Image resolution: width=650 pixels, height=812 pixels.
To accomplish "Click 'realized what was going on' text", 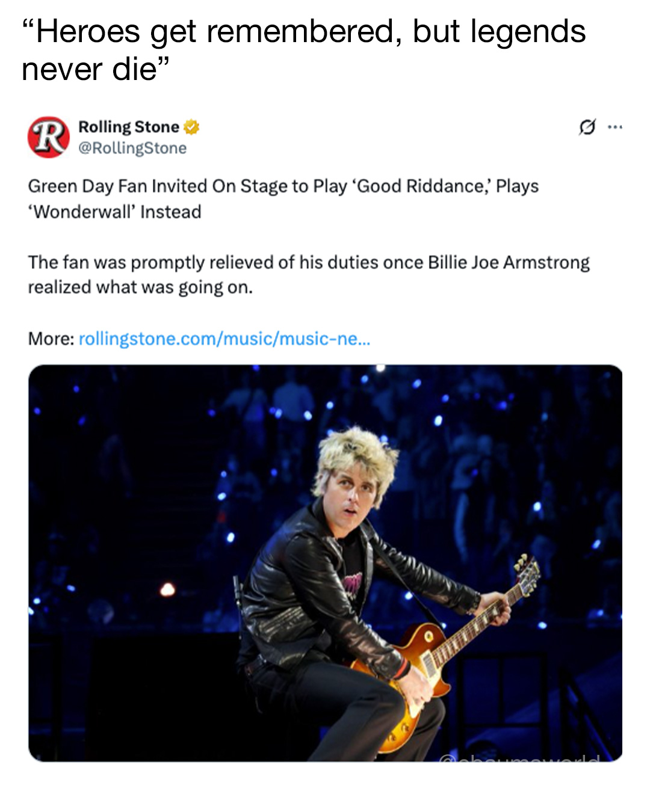I will click(140, 288).
